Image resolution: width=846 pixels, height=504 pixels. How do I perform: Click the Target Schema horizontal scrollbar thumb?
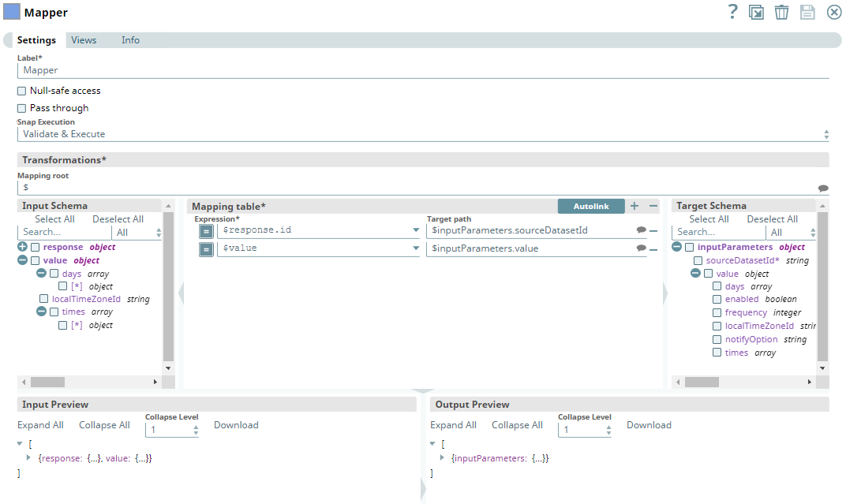coord(702,382)
